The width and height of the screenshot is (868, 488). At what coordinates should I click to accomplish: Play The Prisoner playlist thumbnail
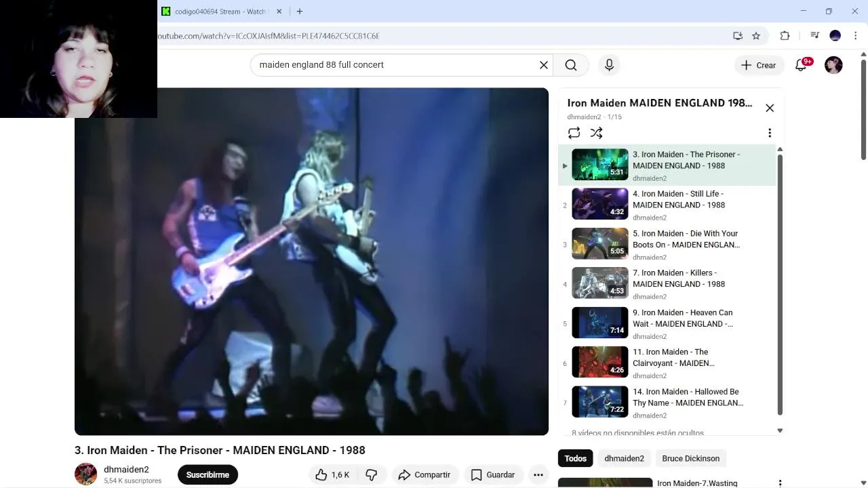point(600,165)
